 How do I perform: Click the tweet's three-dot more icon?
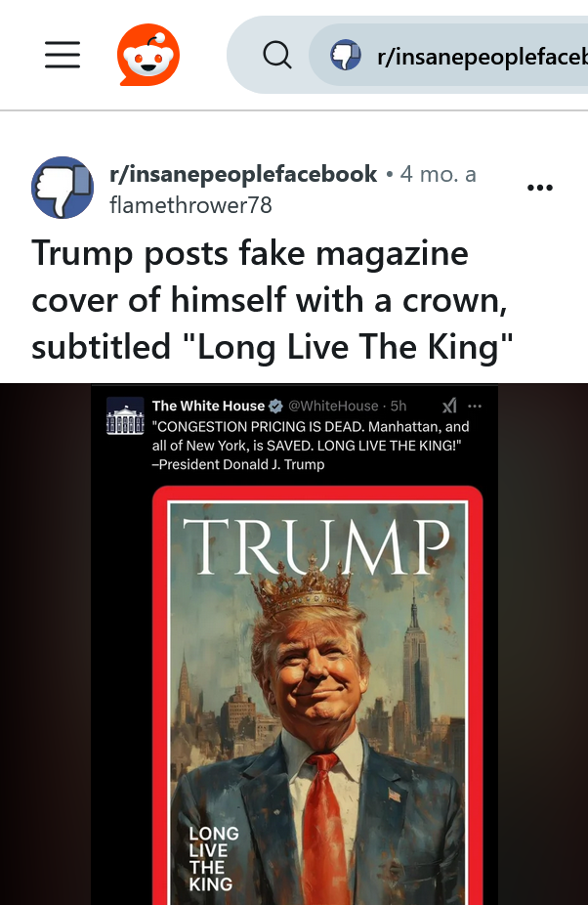pos(475,407)
